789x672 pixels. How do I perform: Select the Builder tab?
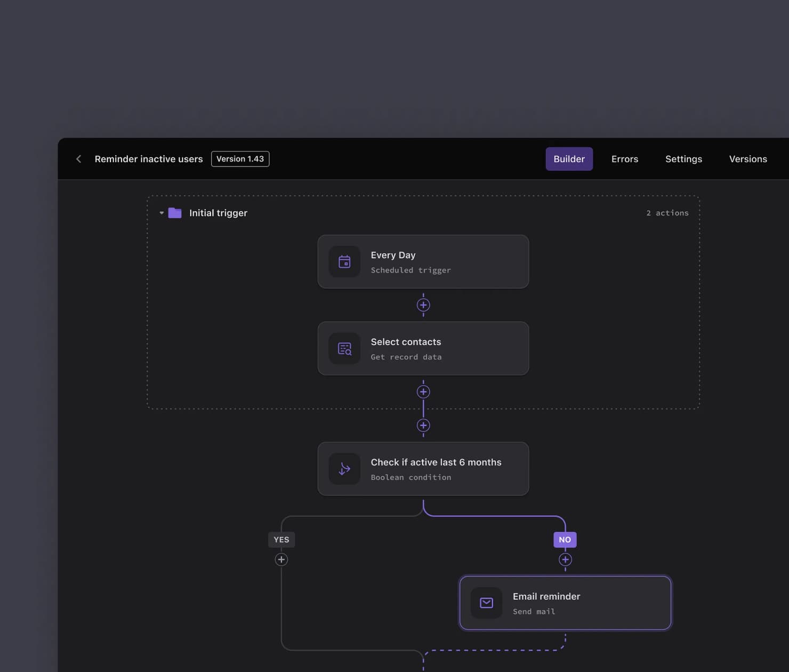(569, 159)
